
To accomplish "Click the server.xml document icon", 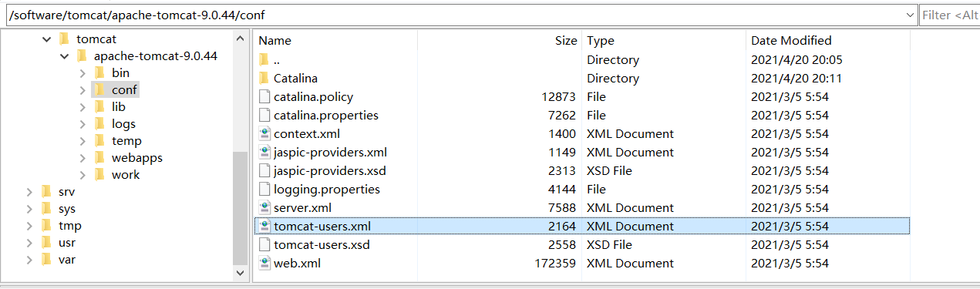I will [x=264, y=208].
